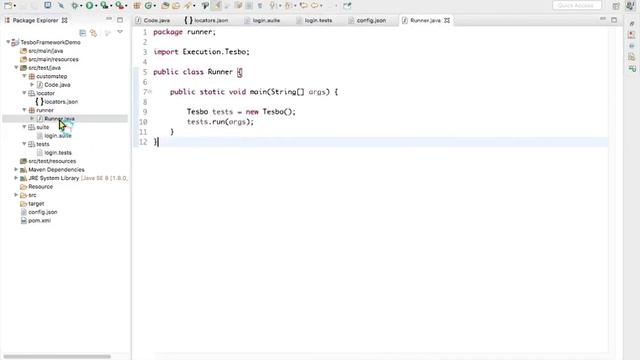Click the Coverage run icon
This screenshot has width=640, height=360.
(x=104, y=5)
